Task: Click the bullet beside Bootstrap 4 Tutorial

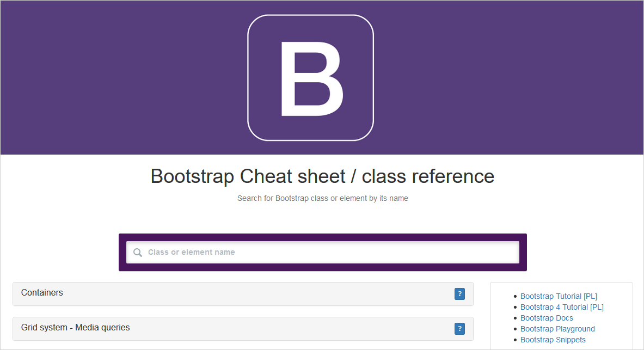Action: pos(514,308)
